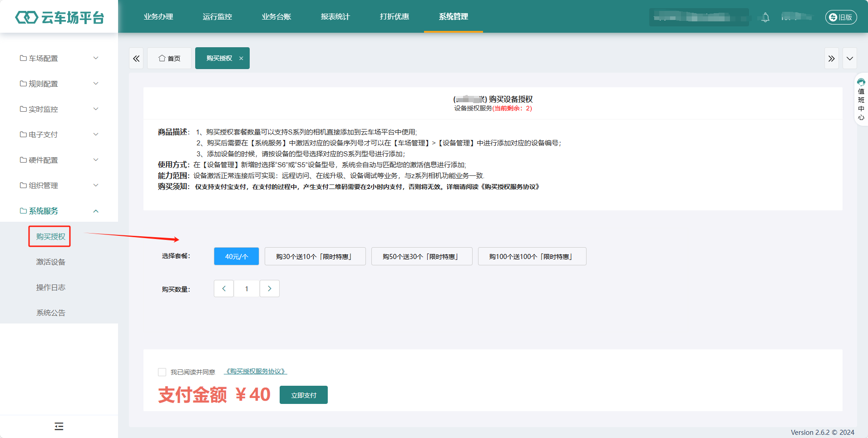The image size is (868, 438).
Task: Decrease purchase quantity
Action: click(224, 289)
